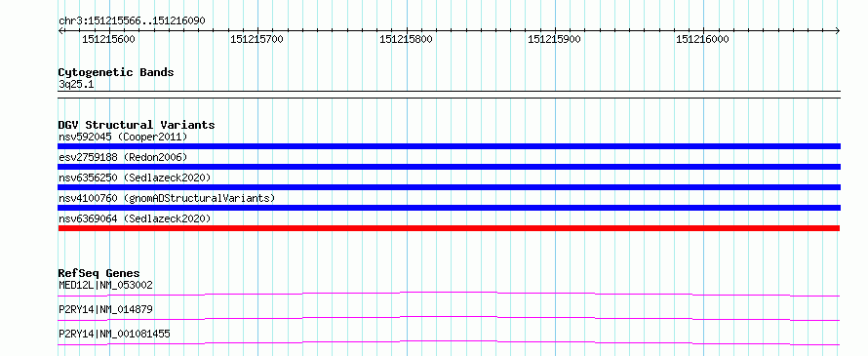Click magenta line of MED12L transcript

[449, 294]
